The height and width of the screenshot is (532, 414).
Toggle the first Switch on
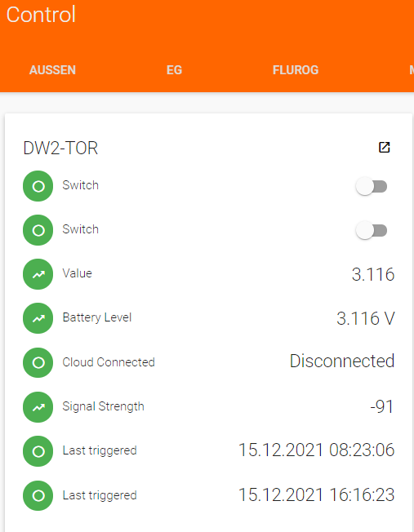click(372, 186)
